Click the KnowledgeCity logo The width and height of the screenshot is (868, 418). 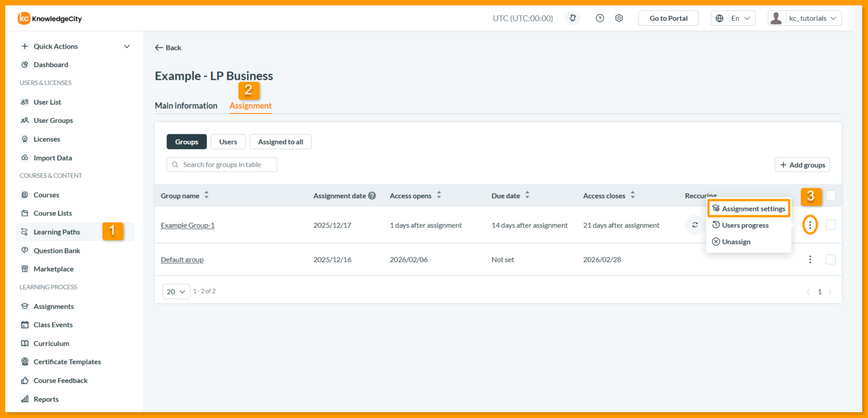pos(50,18)
